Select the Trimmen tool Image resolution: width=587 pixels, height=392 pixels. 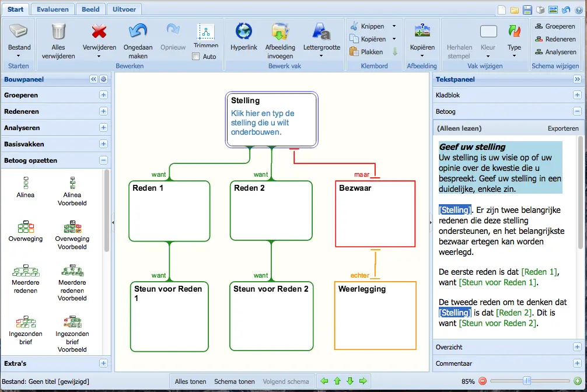(x=206, y=33)
